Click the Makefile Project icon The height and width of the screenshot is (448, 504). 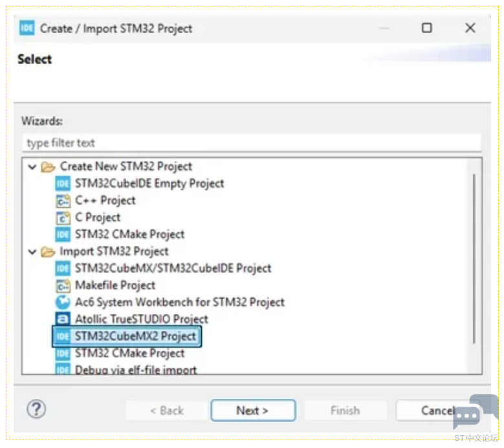63,286
